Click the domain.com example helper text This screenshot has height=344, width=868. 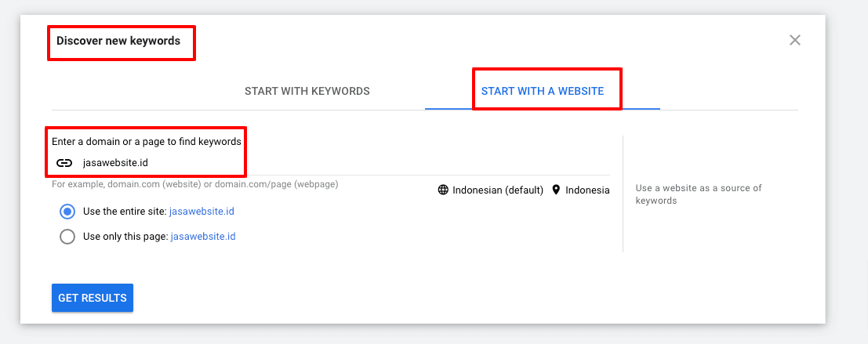coord(194,184)
